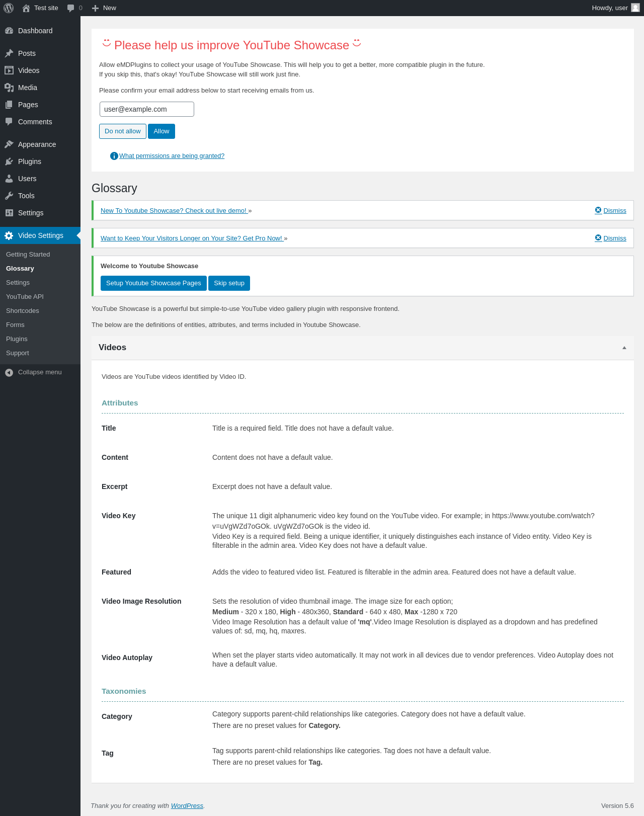This screenshot has width=644, height=816.
Task: Click Welcome to Youtube Showcase text
Action: point(149,266)
